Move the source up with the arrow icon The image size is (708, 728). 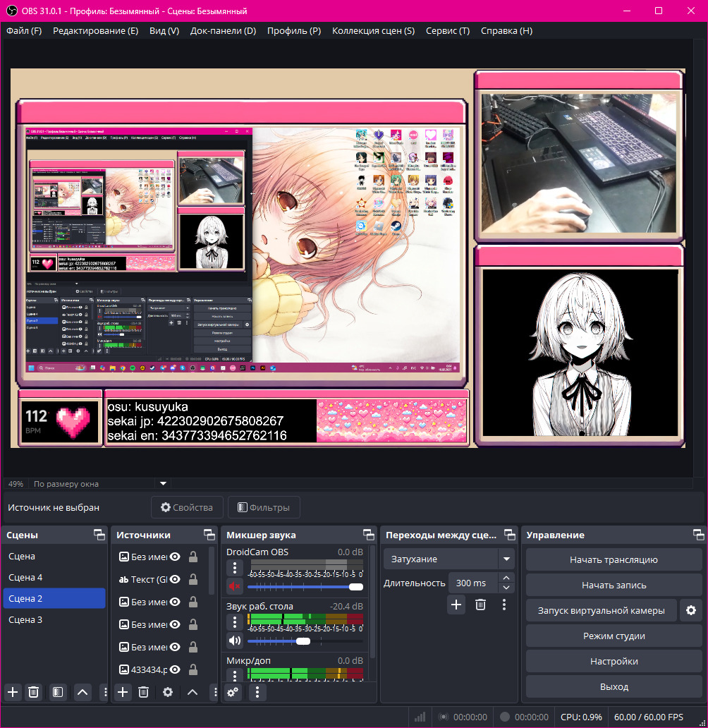[x=193, y=692]
